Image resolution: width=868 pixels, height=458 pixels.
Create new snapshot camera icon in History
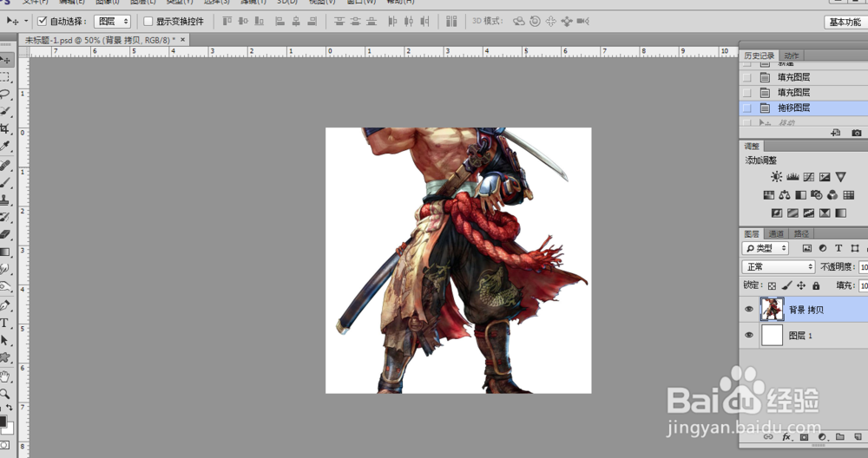[x=857, y=133]
